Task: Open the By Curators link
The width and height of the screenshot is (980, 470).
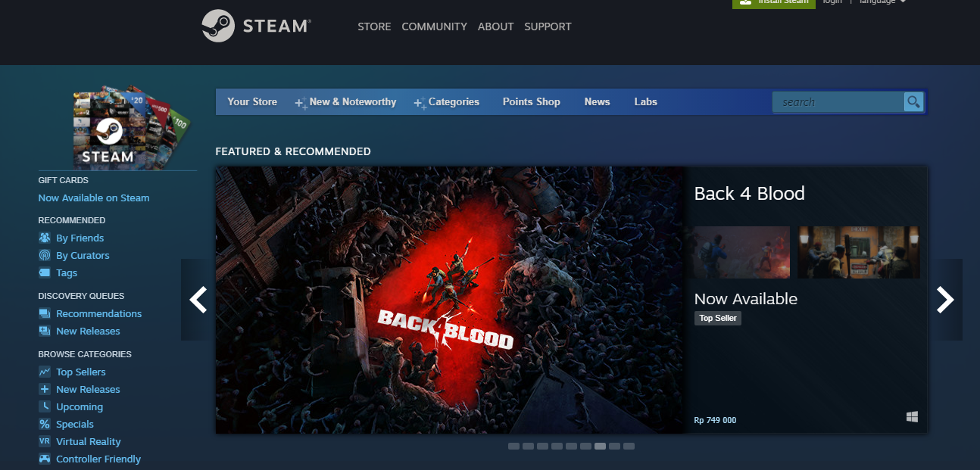Action: coord(83,255)
